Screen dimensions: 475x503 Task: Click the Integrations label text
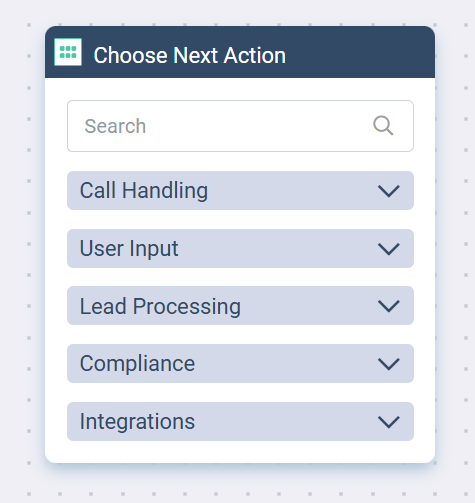tap(137, 422)
